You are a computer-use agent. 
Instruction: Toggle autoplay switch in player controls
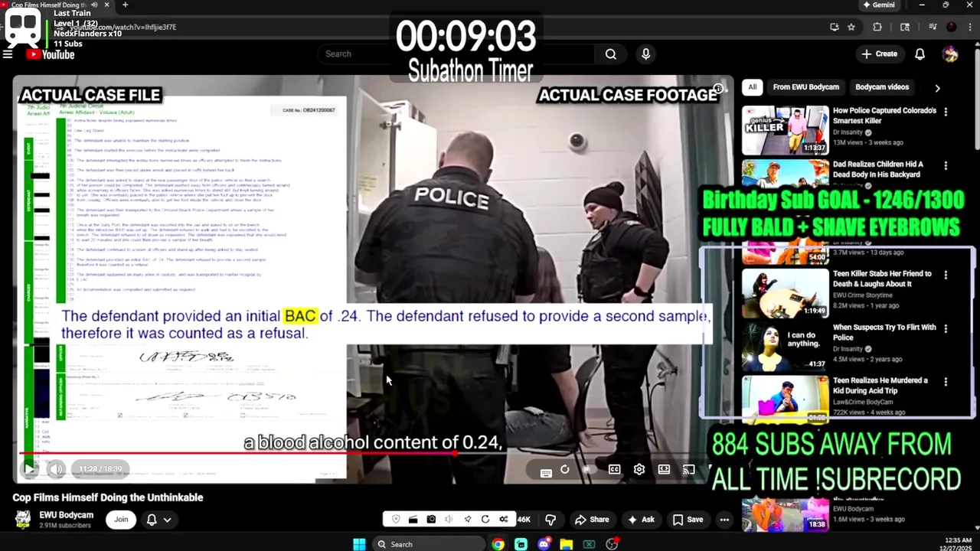(x=588, y=470)
